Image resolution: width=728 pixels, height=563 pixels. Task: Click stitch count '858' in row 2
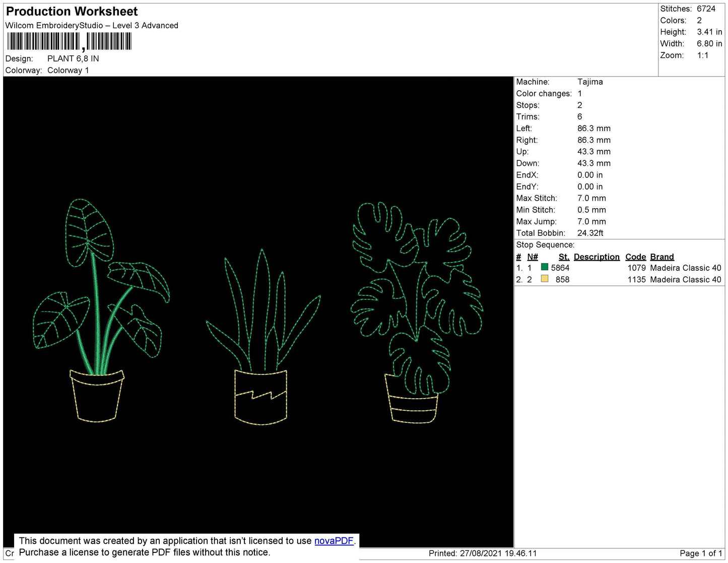point(562,279)
